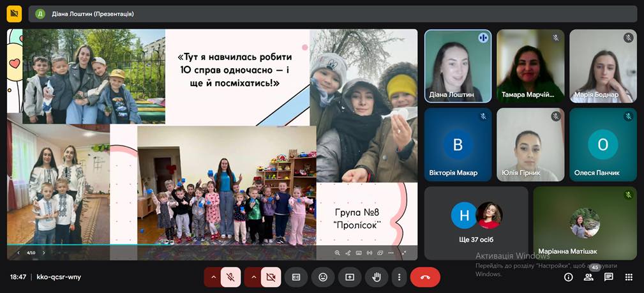Image resolution: width=644 pixels, height=293 pixels.
Task: Open meeting details info icon
Action: 568,277
